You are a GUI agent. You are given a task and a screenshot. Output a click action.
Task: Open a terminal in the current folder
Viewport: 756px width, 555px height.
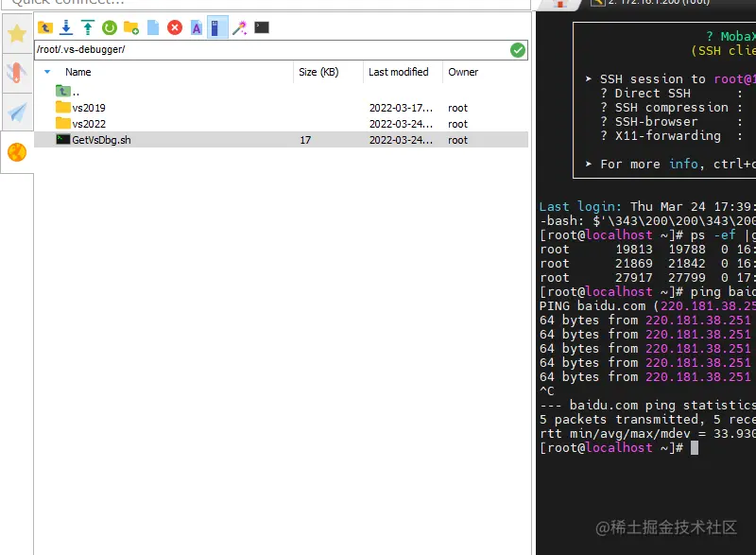click(263, 27)
